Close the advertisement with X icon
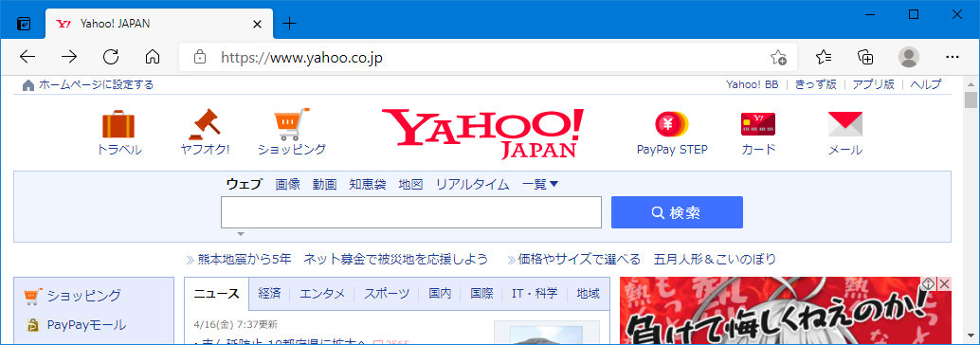980x345 pixels. [944, 284]
